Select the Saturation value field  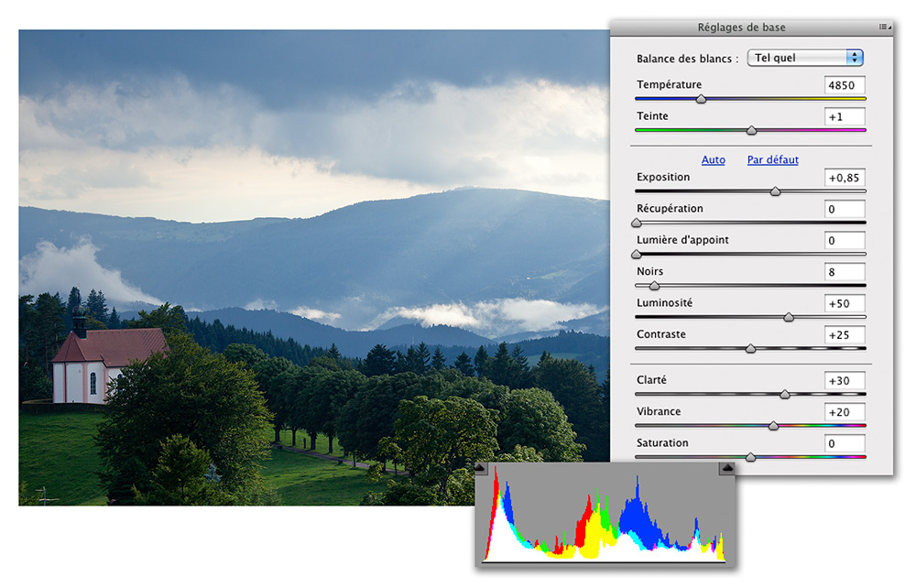pyautogui.click(x=845, y=444)
